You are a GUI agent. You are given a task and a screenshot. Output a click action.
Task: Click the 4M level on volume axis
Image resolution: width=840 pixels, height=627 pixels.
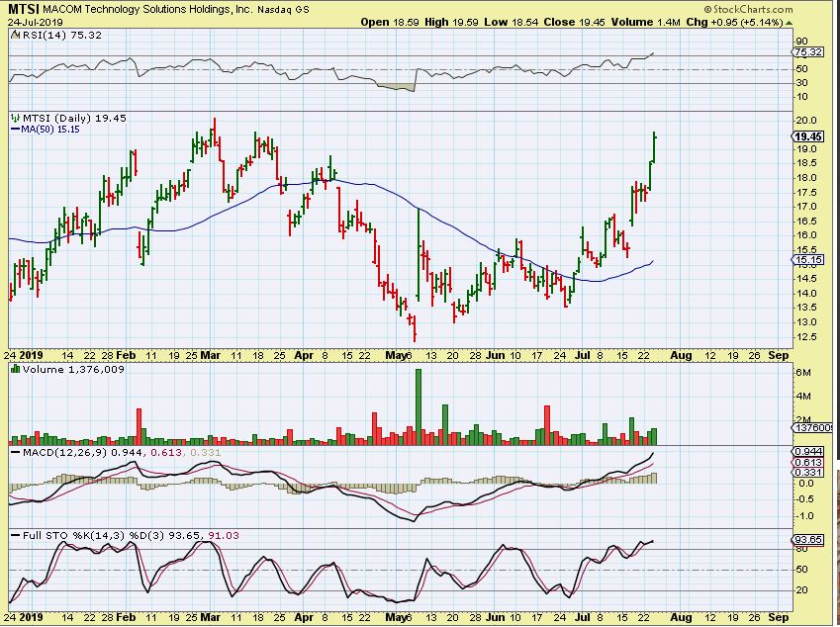coord(803,397)
